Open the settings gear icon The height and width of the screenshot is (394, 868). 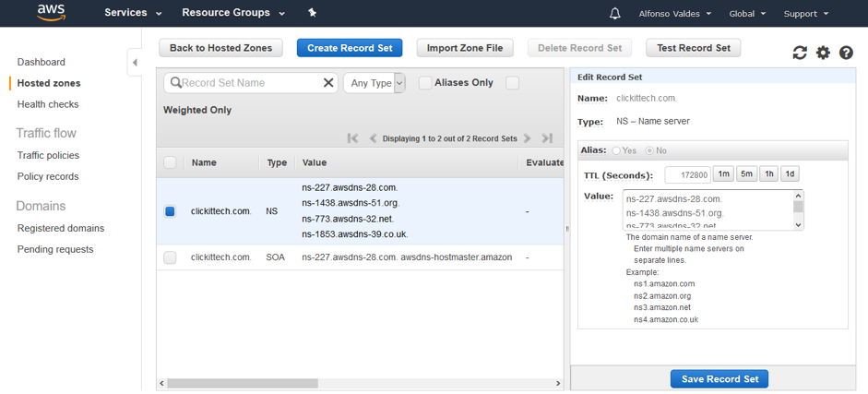click(x=823, y=54)
